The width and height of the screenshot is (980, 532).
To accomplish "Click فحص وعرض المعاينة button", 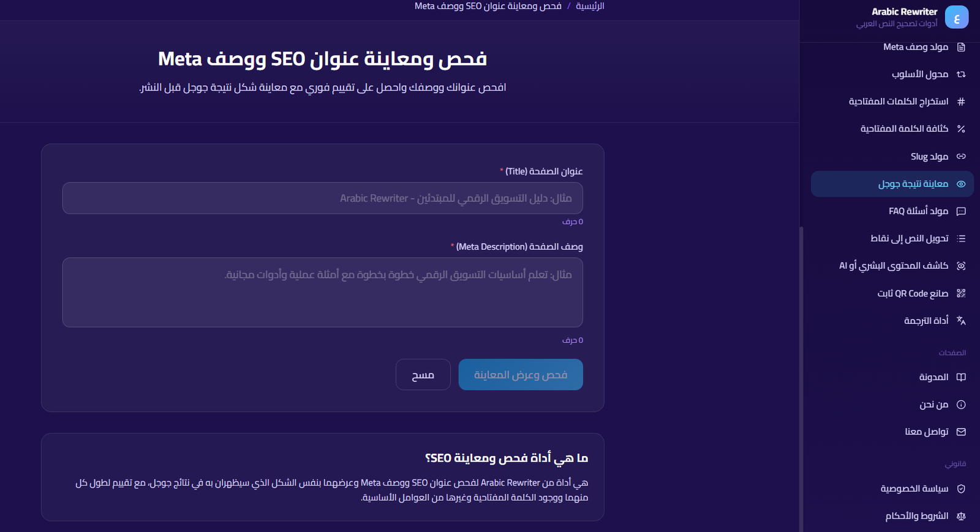I will click(521, 375).
